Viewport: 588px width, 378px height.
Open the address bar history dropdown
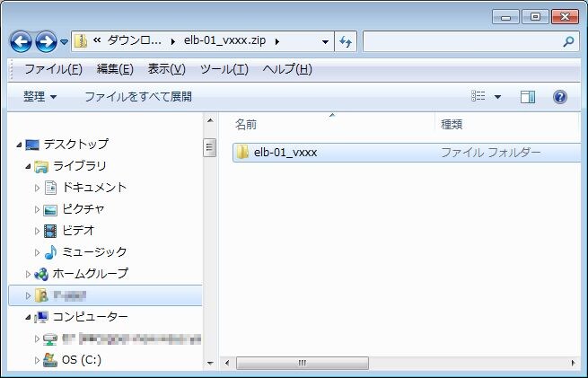[x=325, y=41]
